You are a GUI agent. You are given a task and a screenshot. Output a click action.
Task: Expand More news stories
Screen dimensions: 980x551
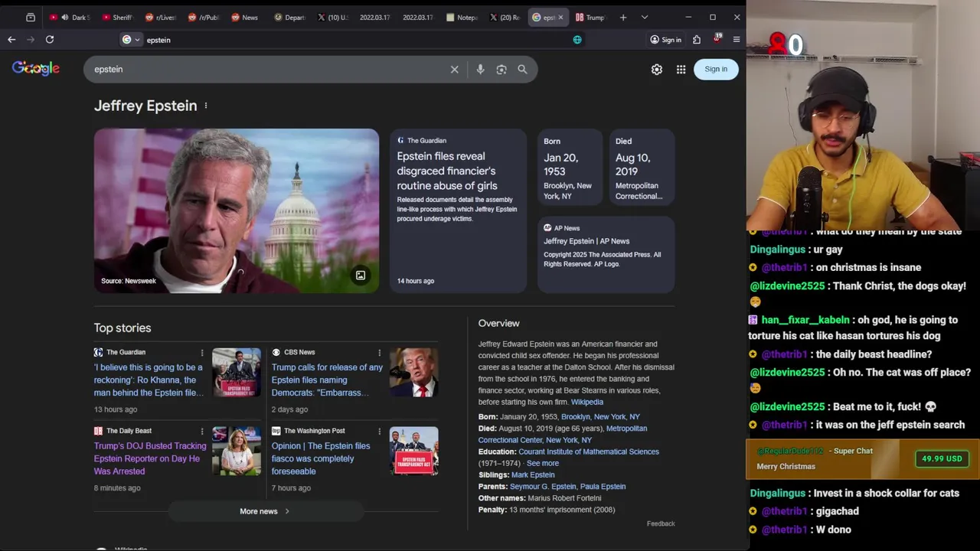[265, 511]
